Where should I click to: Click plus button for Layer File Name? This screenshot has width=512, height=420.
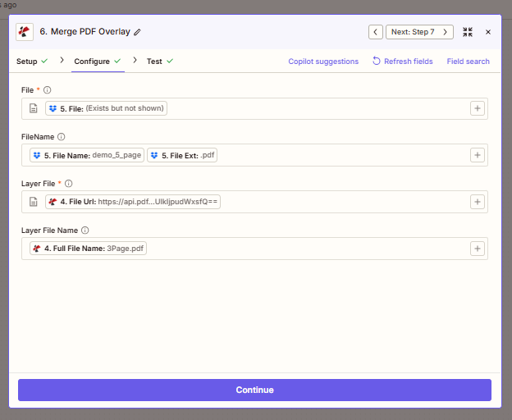[477, 249]
